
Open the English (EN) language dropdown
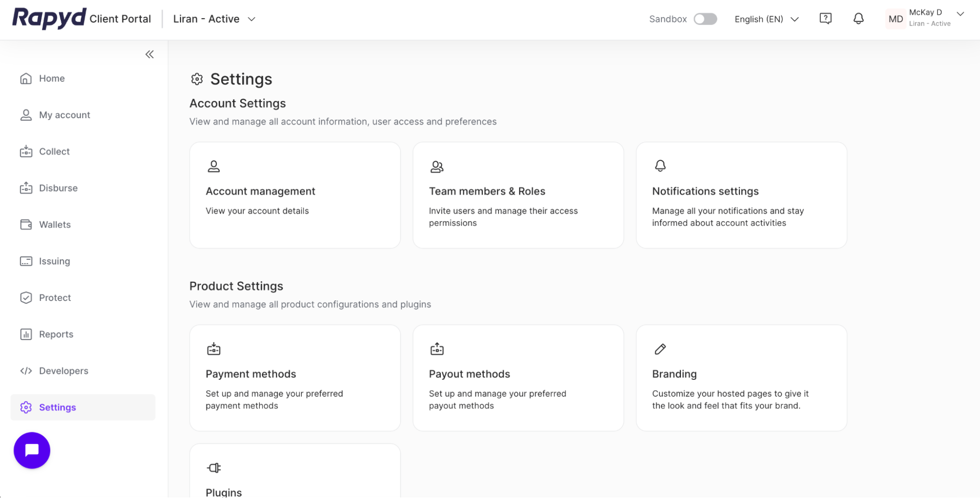point(766,19)
